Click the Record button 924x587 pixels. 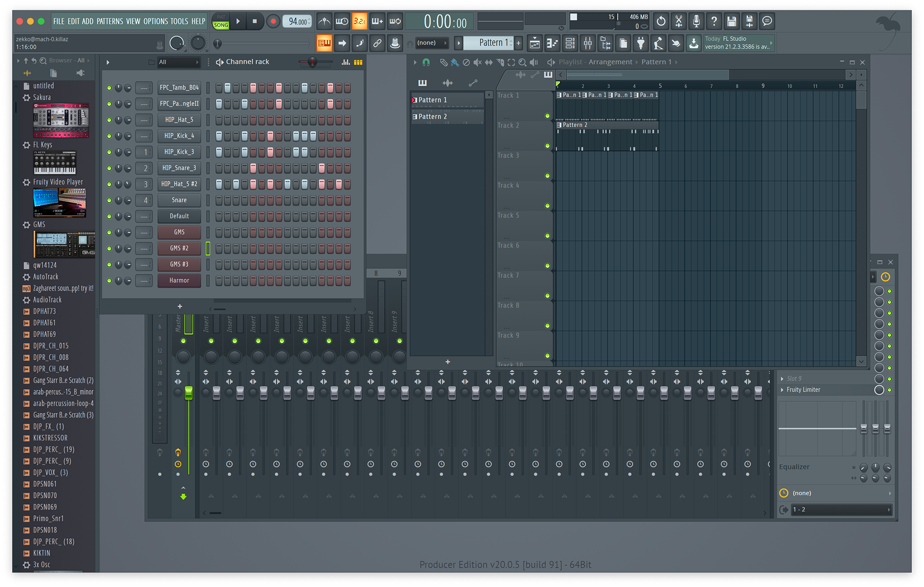point(273,21)
